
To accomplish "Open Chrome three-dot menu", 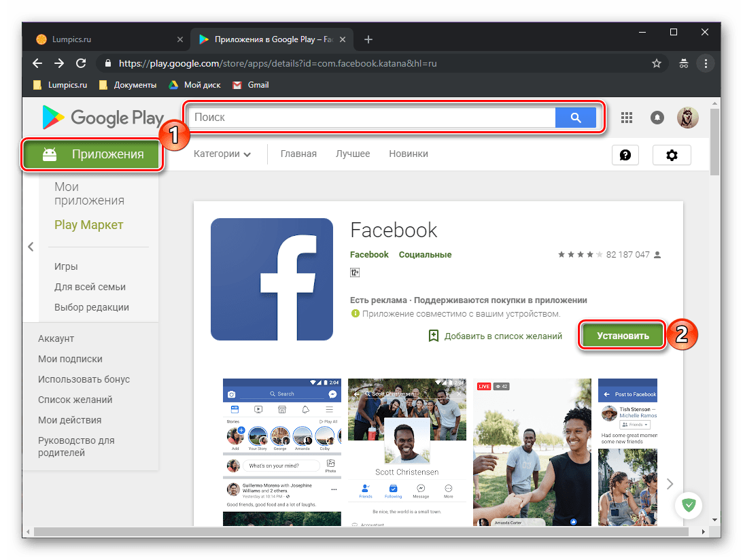I will tap(706, 63).
